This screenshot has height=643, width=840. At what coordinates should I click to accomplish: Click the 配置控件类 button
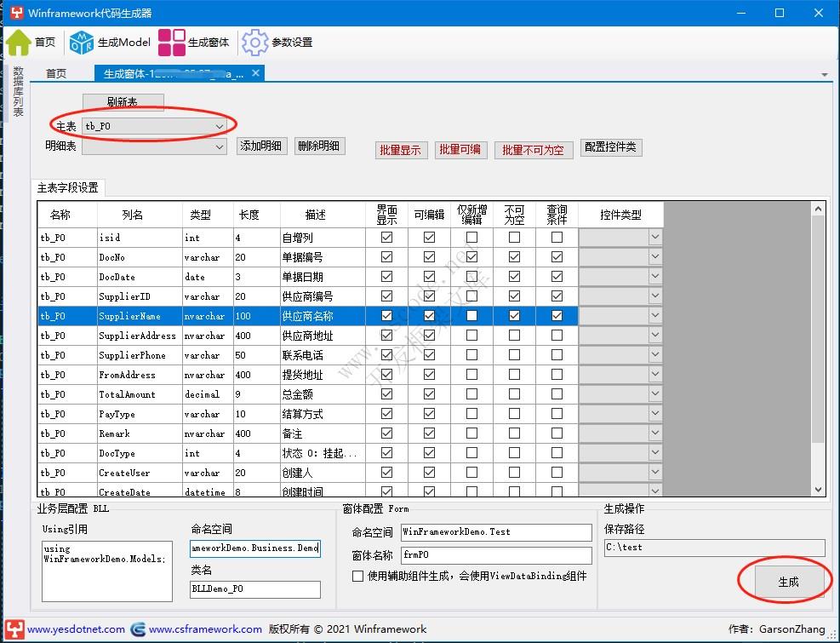(x=609, y=146)
